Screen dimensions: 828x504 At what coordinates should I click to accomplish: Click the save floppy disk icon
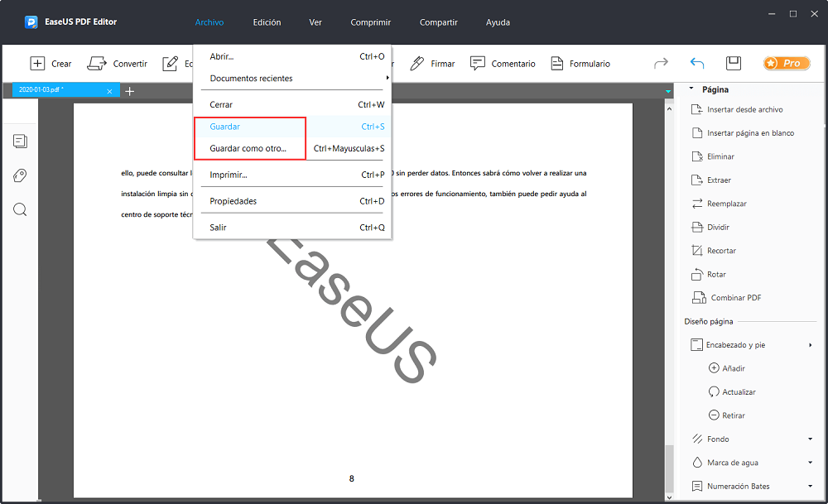[x=734, y=64]
